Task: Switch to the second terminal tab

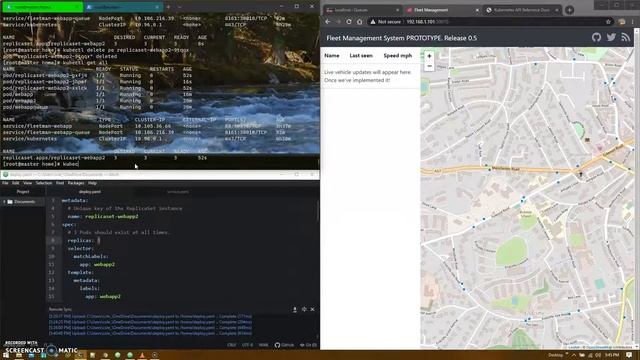Action: coord(124,7)
